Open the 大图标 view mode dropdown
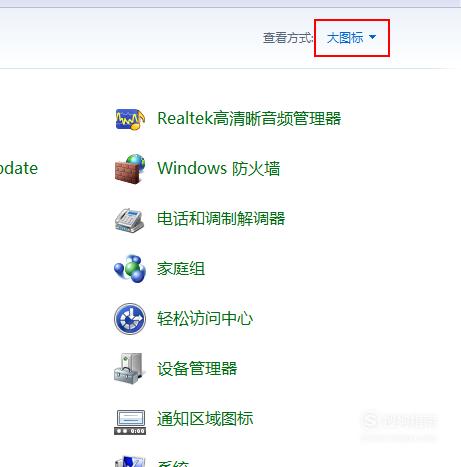This screenshot has width=461, height=467. point(351,38)
